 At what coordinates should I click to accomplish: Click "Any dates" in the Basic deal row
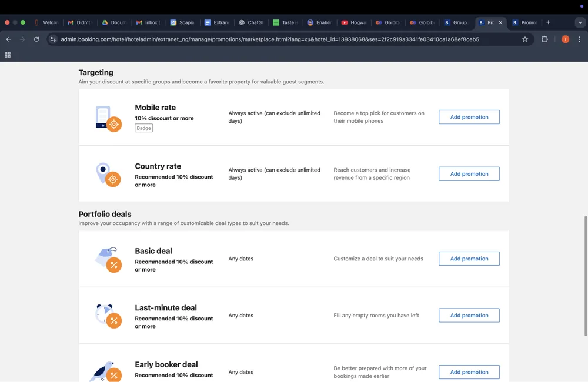[x=240, y=259]
